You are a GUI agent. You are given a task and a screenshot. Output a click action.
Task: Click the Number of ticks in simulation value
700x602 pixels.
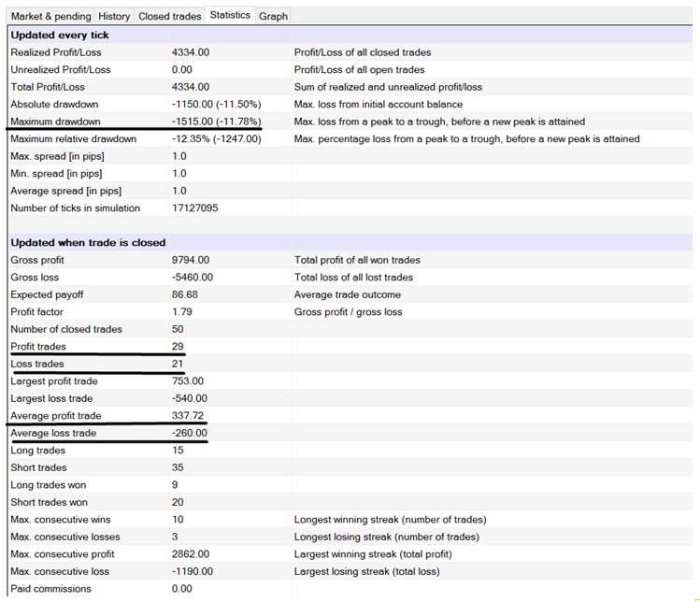point(195,208)
